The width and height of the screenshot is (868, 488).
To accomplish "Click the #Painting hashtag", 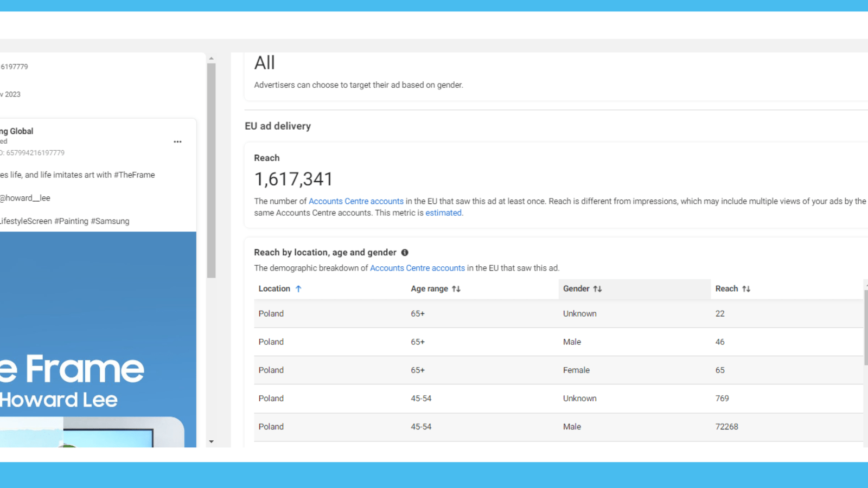I will point(71,221).
